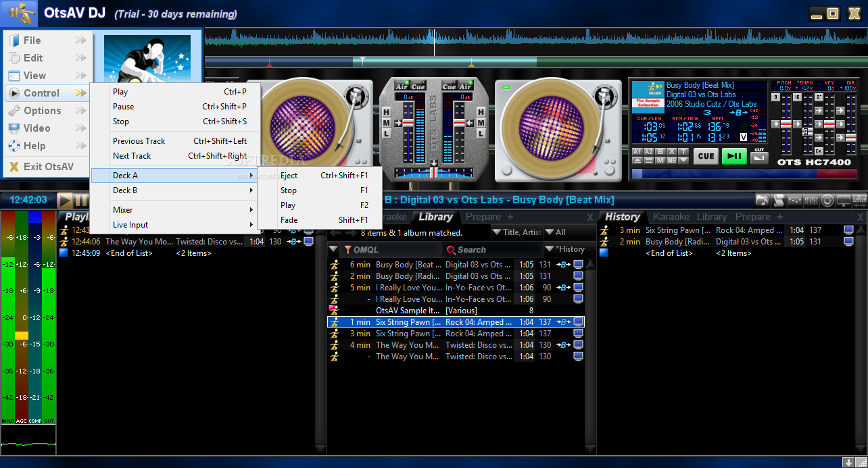Viewport: 868px width, 468px height.
Task: Open the OtsAV main logo menu
Action: (18, 13)
